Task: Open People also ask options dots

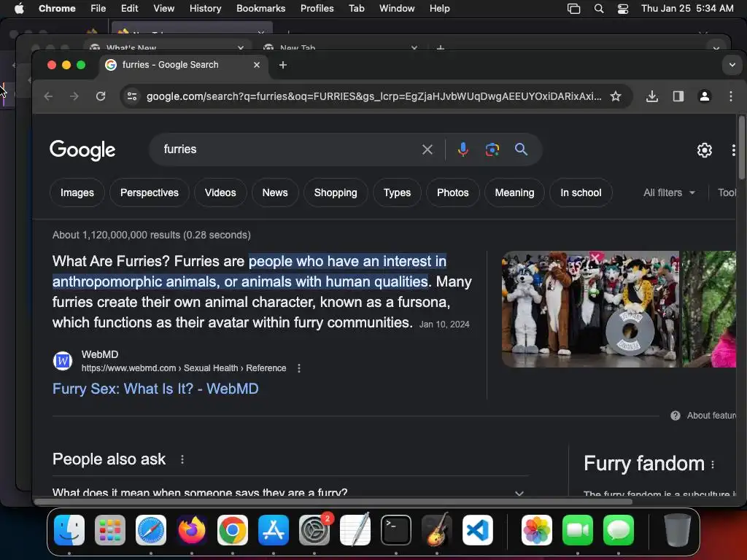Action: pos(182,459)
